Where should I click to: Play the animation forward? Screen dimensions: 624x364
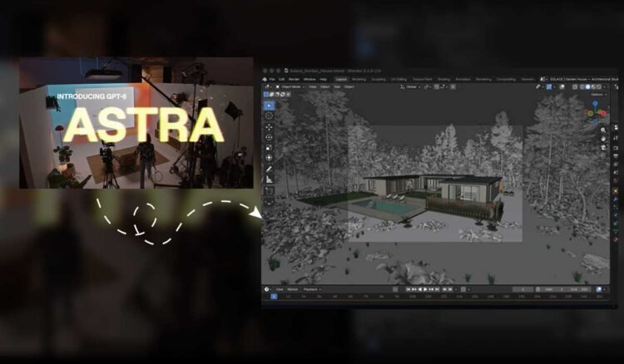tap(425, 289)
